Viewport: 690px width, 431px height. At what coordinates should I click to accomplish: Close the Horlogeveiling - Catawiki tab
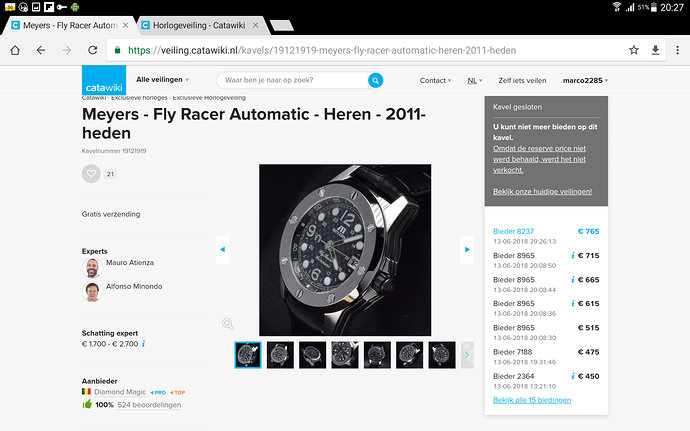255,26
